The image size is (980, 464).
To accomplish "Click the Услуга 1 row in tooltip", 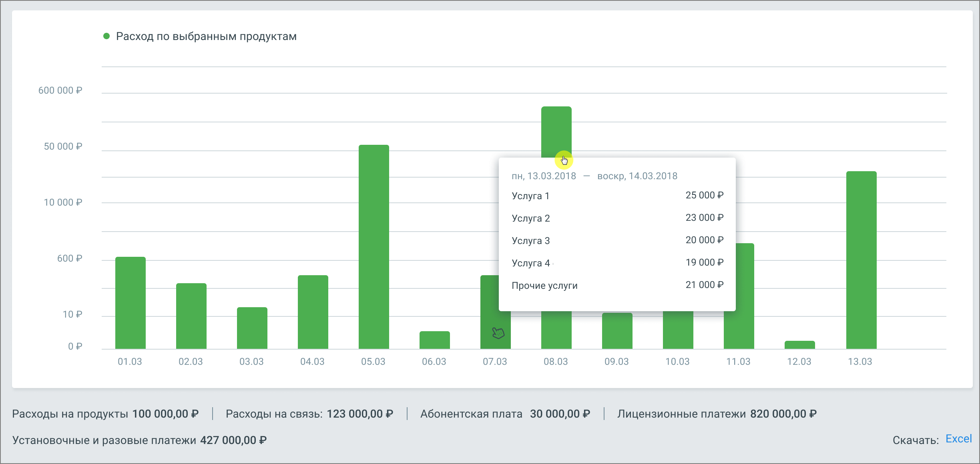I will 617,196.
